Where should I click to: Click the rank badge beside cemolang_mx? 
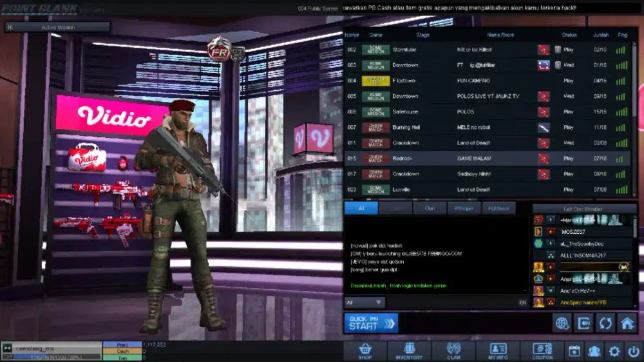(7, 348)
